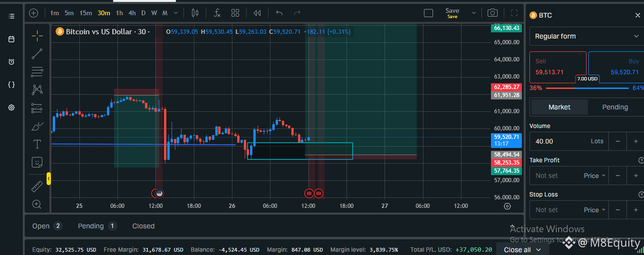Click the US flag economic event marker
644x255 pixels.
(x=159, y=193)
